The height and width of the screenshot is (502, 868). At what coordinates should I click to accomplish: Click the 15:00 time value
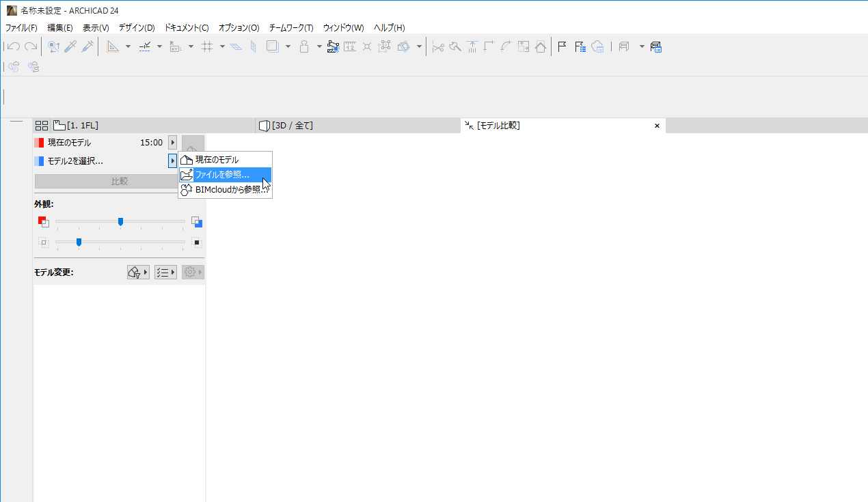[151, 143]
